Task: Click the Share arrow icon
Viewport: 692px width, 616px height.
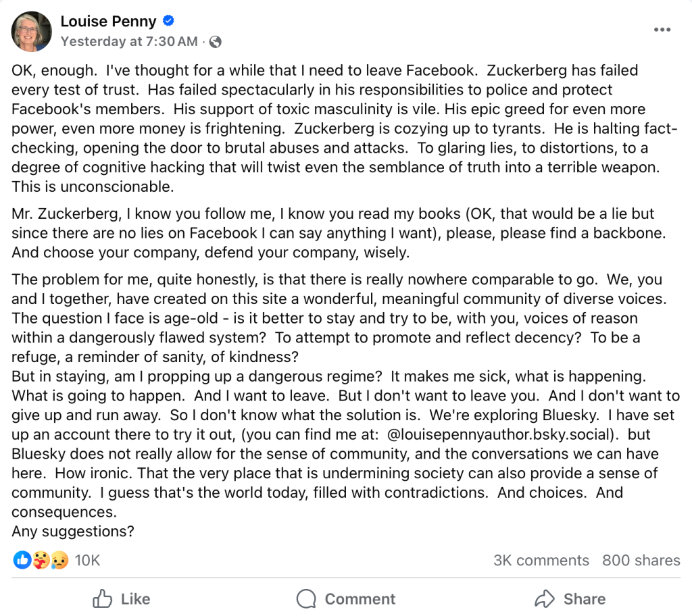Action: (x=544, y=598)
